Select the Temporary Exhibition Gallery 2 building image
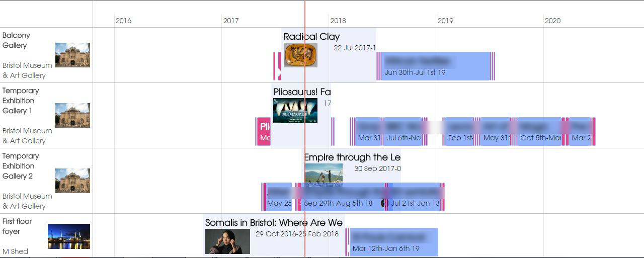Image resolution: width=644 pixels, height=258 pixels. point(72,181)
